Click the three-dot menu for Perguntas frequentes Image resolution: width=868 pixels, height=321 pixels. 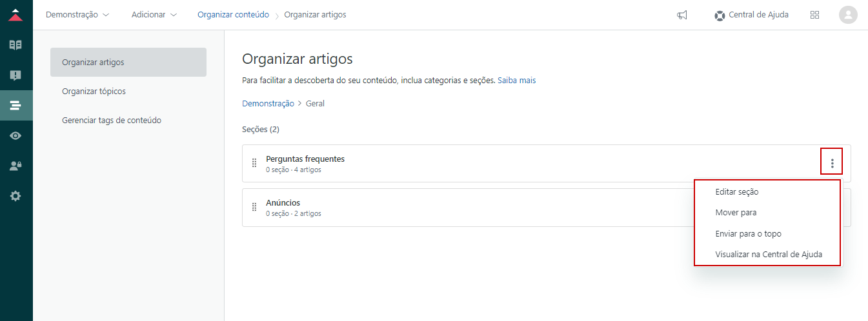click(832, 164)
